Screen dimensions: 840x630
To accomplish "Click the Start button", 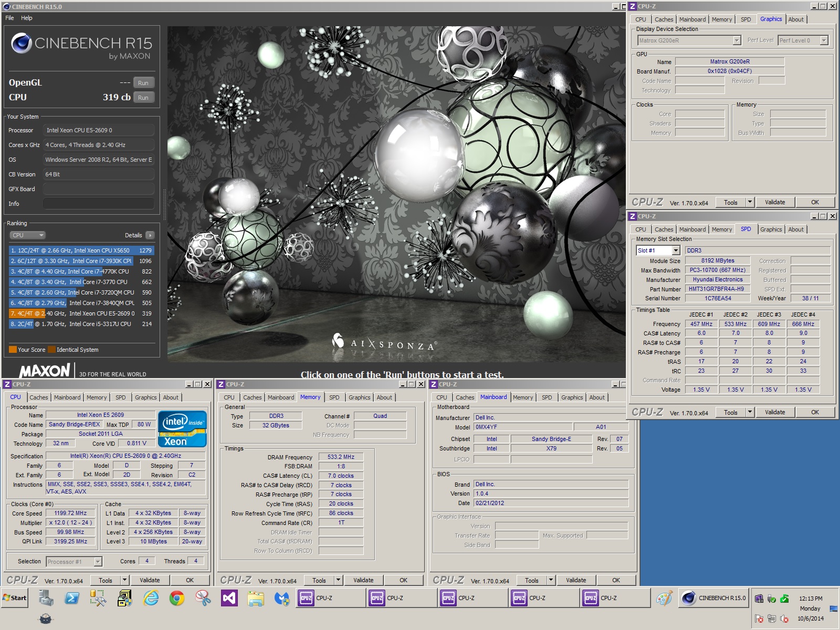I will (15, 597).
